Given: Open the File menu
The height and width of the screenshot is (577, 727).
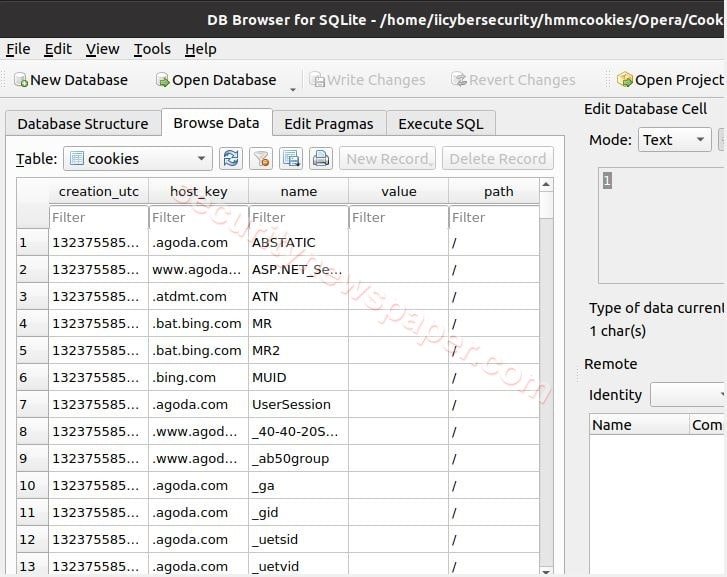Looking at the screenshot, I should 18,49.
